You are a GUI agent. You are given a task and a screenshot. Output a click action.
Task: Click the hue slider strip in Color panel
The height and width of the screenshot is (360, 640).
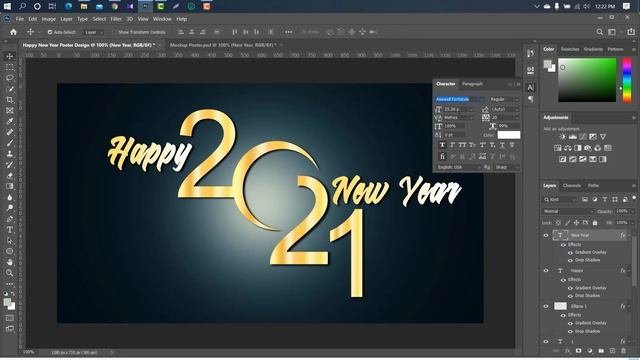(627, 80)
